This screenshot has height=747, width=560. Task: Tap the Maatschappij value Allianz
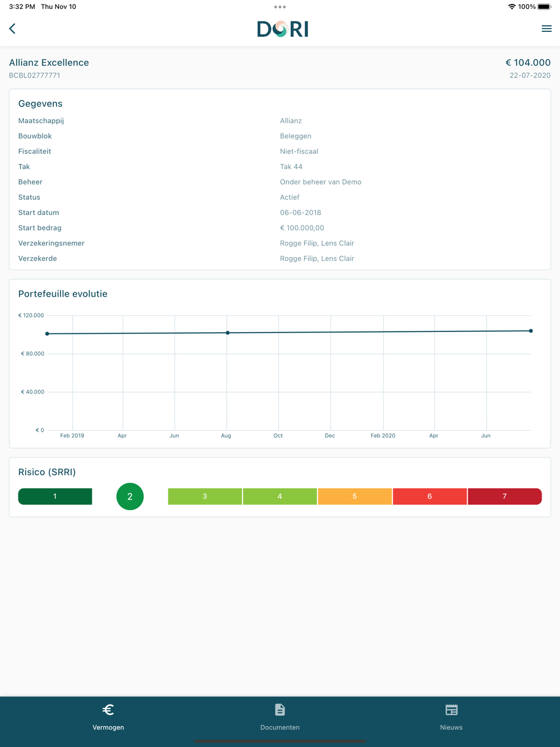coord(291,121)
